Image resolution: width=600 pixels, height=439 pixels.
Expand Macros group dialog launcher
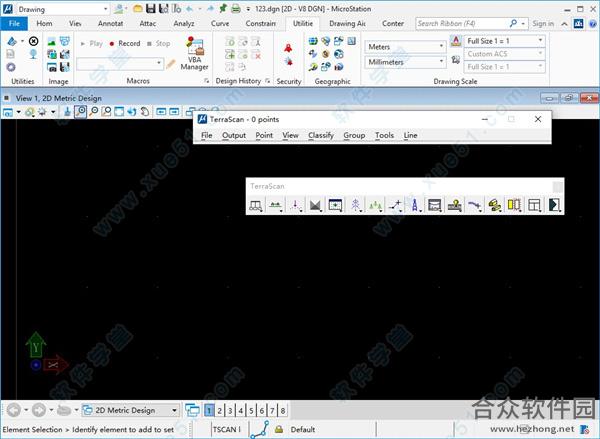(x=207, y=81)
